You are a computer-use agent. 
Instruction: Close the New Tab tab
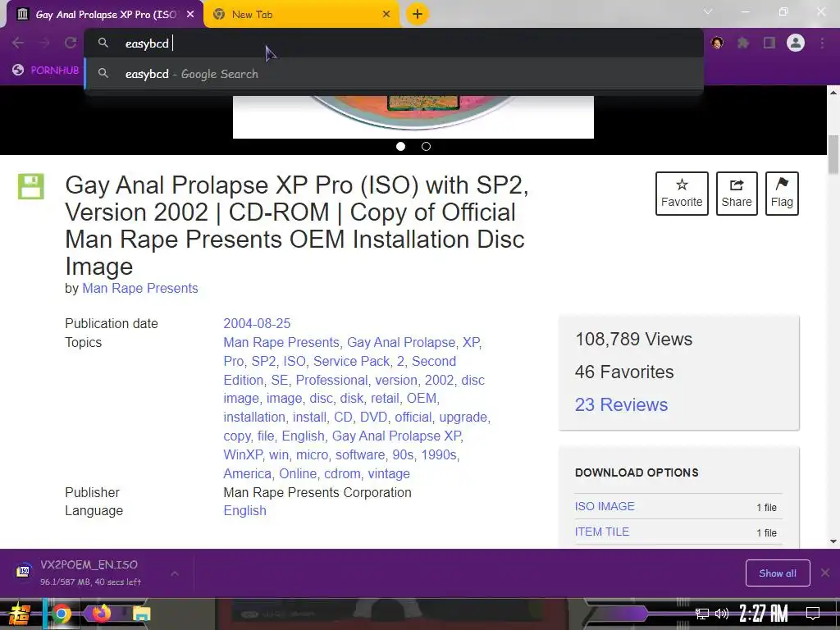point(386,15)
